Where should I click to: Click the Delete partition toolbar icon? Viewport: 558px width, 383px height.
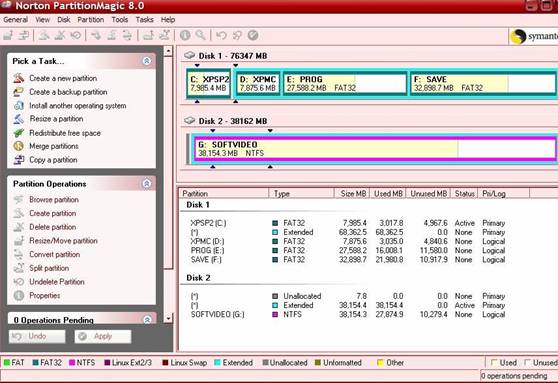point(60,35)
